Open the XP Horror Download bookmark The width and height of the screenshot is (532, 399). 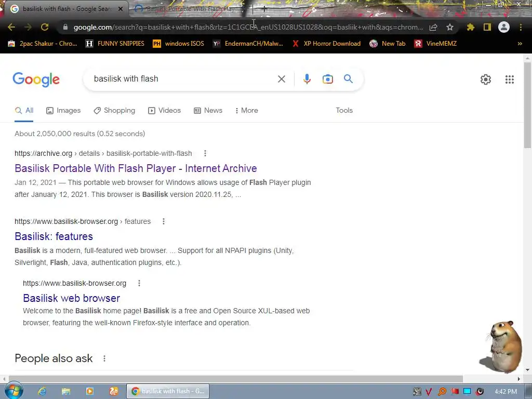tap(326, 44)
